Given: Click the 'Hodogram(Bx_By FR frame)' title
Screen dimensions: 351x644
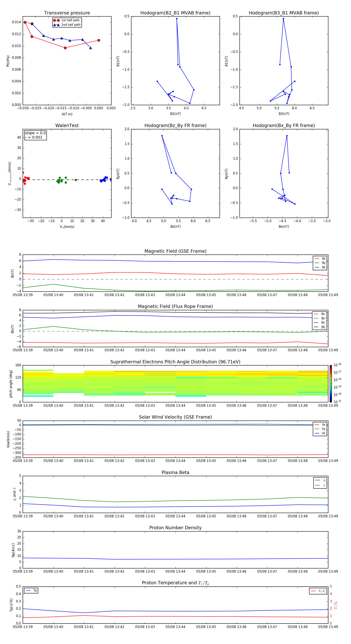Looking at the screenshot, I should (x=284, y=125).
